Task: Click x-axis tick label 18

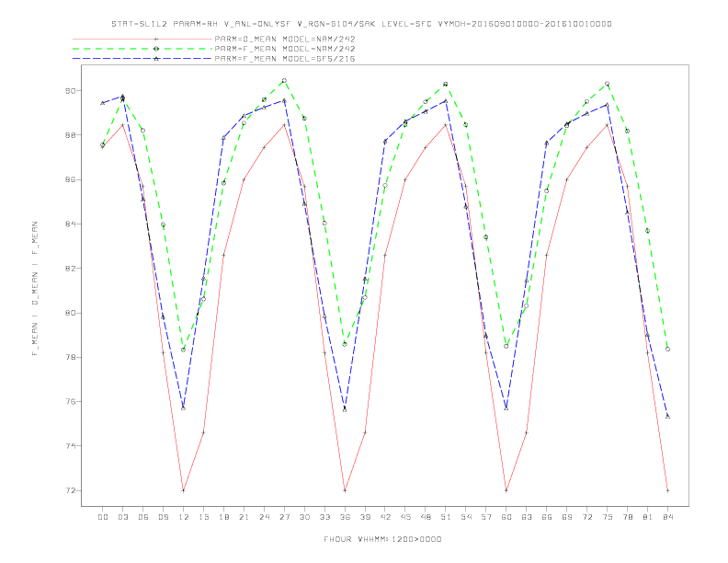Action: pos(223,517)
